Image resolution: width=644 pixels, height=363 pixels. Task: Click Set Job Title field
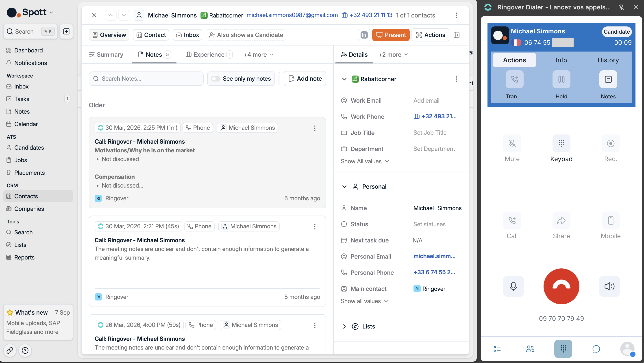430,133
